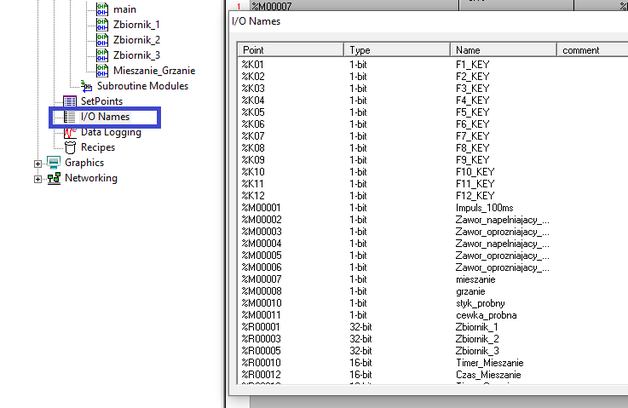Click the Data Logging chart icon

[69, 132]
